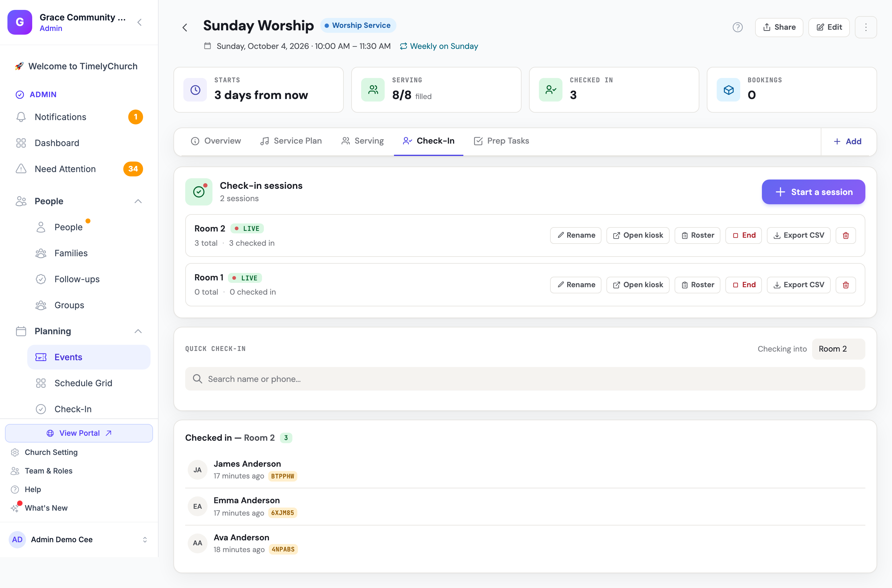Open the View Portal link
The image size is (892, 588).
click(x=79, y=433)
